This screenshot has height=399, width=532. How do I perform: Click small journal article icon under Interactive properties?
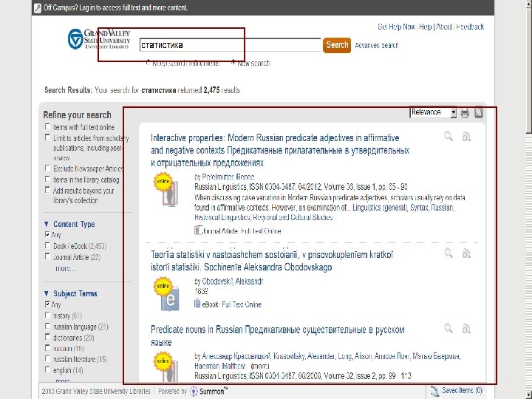(198, 231)
